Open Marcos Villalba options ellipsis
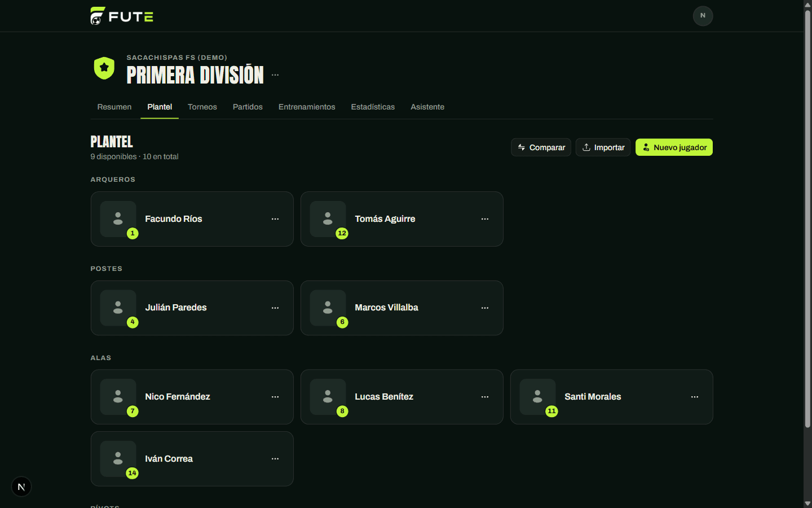The width and height of the screenshot is (812, 508). coord(485,308)
